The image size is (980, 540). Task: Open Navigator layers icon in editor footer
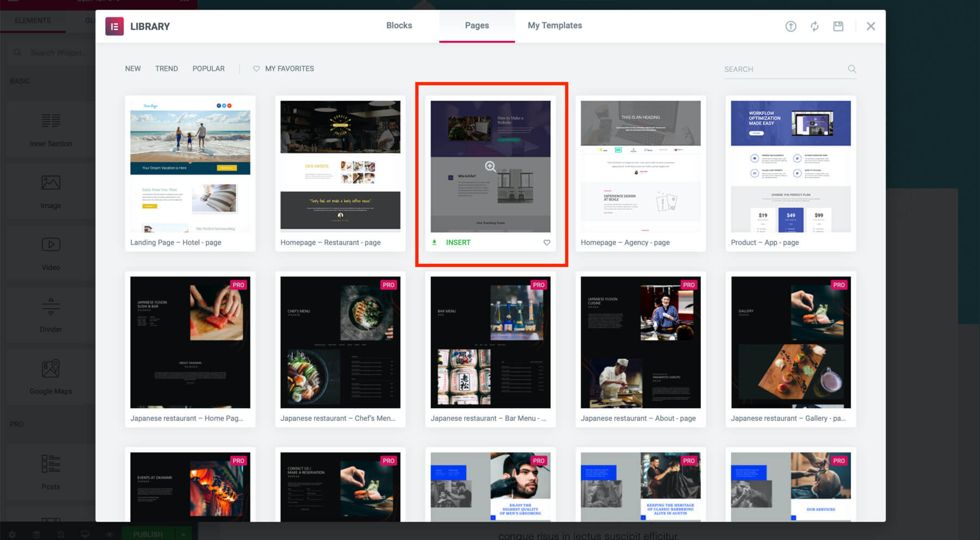click(36, 535)
